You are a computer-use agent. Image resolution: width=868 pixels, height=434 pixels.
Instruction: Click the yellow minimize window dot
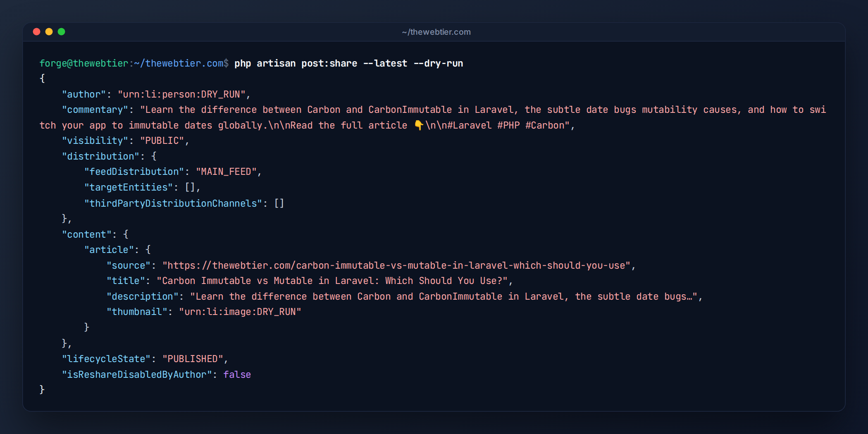click(x=49, y=32)
